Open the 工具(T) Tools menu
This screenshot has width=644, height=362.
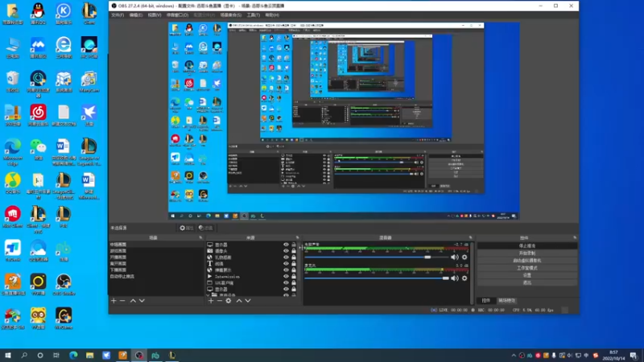point(254,15)
